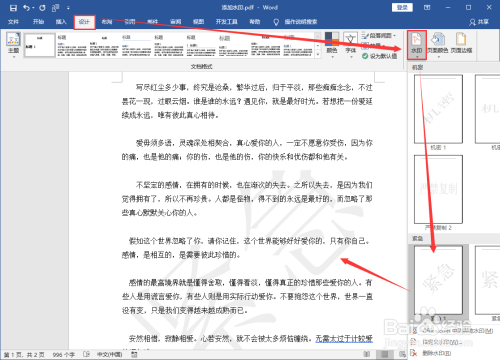Expand the Undo history dropdown arrow
This screenshot has height=360, width=500.
coord(33,8)
